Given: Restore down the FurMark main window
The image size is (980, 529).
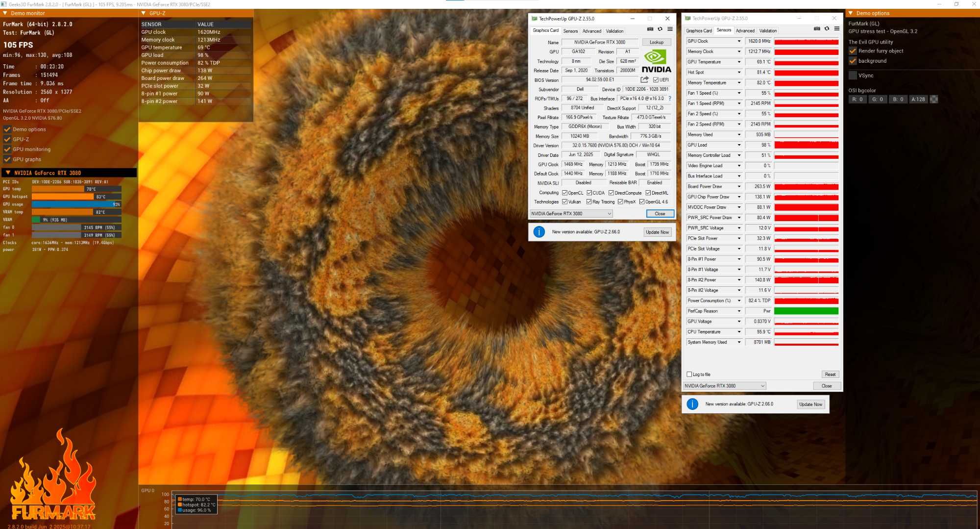Looking at the screenshot, I should tap(956, 4).
